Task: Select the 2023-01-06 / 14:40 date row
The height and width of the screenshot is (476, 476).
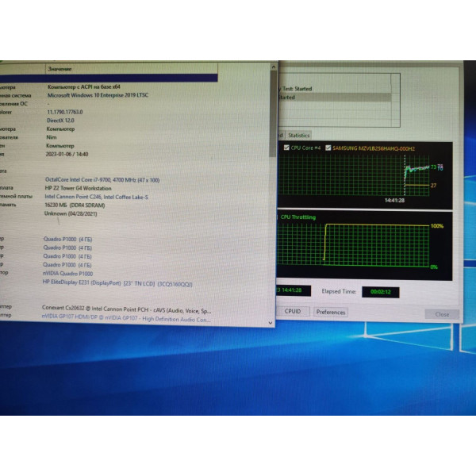Action: (x=67, y=154)
